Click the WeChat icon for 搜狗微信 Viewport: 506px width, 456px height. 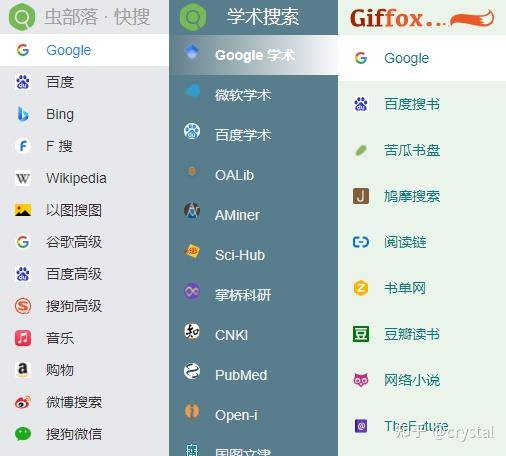(23, 434)
